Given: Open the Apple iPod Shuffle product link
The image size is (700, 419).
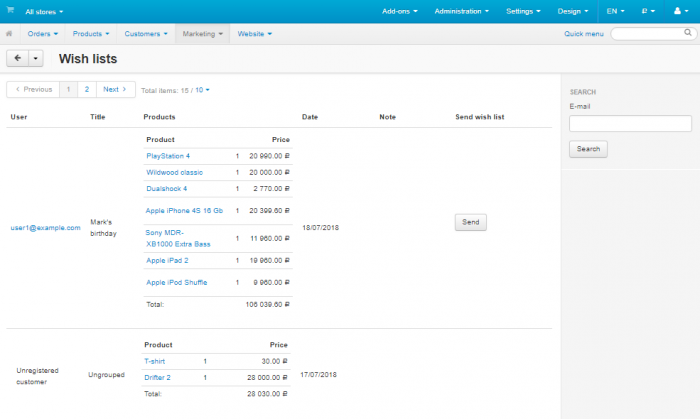Looking at the screenshot, I should 176,282.
